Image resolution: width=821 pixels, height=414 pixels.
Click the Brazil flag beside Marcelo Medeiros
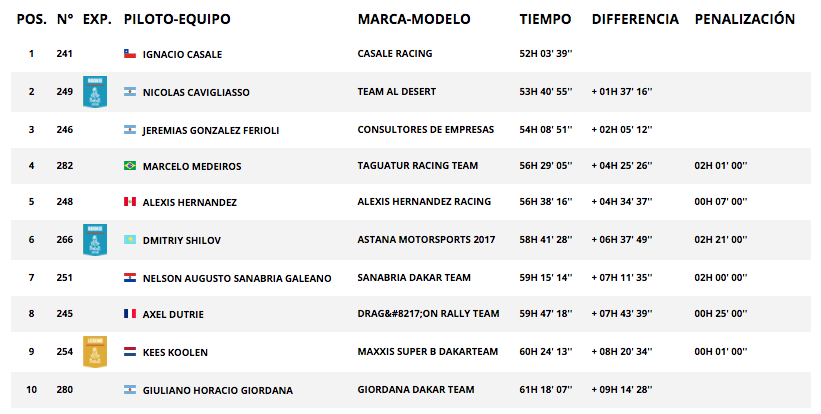[130, 165]
